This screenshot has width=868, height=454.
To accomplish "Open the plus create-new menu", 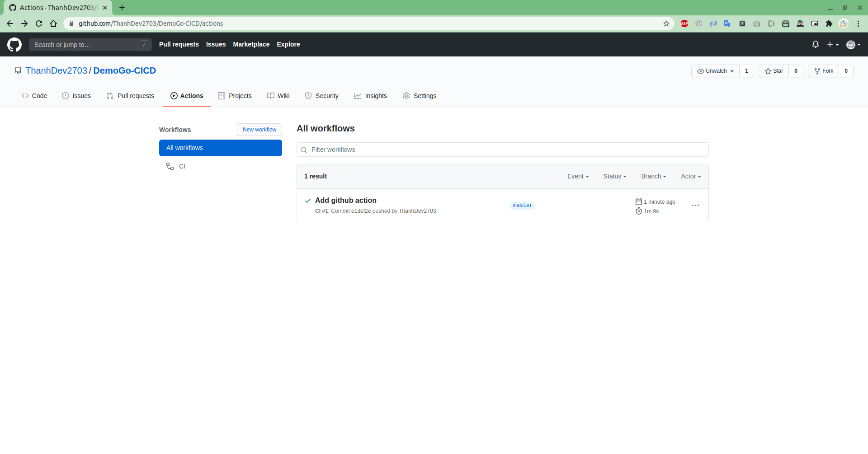I will tap(833, 44).
